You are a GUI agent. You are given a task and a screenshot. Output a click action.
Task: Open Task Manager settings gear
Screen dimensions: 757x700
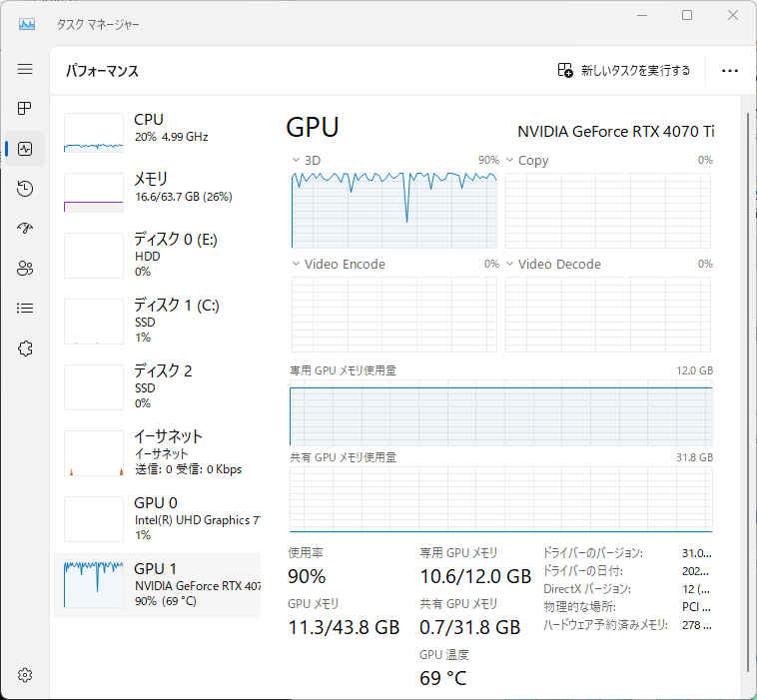point(25,675)
